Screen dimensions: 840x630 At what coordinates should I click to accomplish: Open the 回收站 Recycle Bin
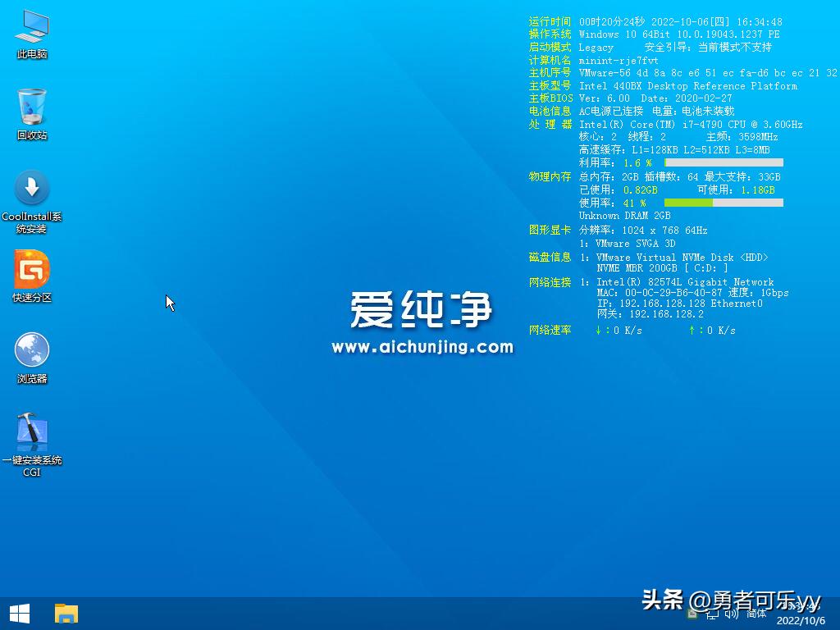click(31, 107)
